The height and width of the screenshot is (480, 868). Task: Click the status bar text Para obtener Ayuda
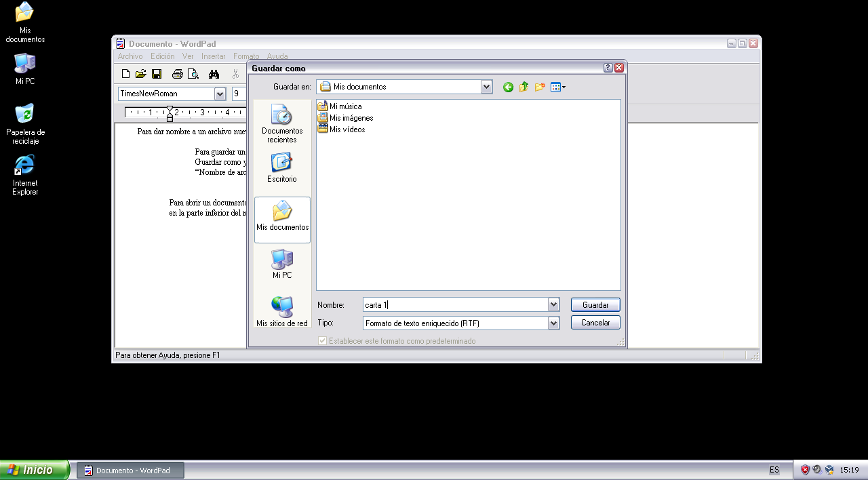[x=167, y=355]
